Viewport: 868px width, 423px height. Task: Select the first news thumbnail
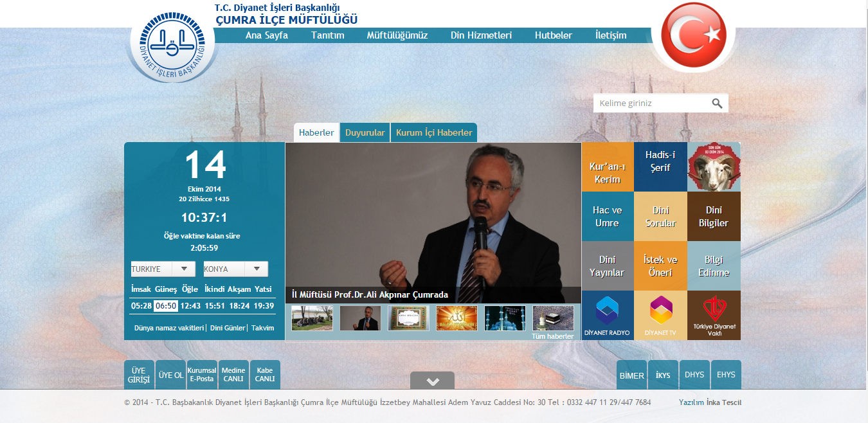click(x=312, y=318)
